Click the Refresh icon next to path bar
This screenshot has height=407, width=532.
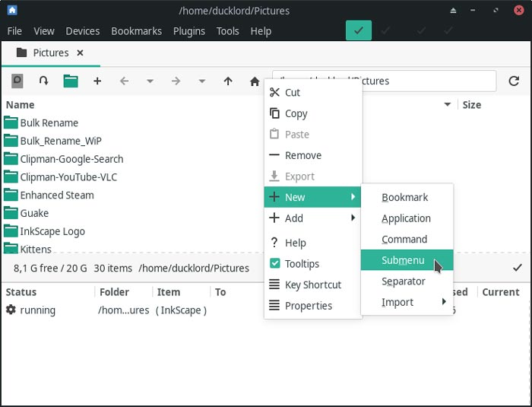(514, 81)
